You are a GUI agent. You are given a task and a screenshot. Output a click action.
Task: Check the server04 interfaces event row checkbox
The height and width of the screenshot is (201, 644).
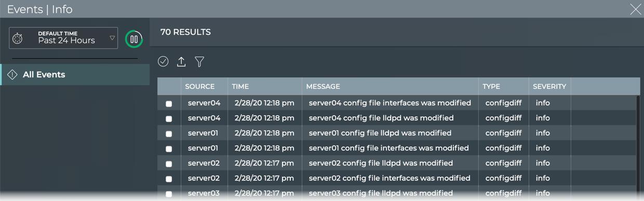click(169, 104)
